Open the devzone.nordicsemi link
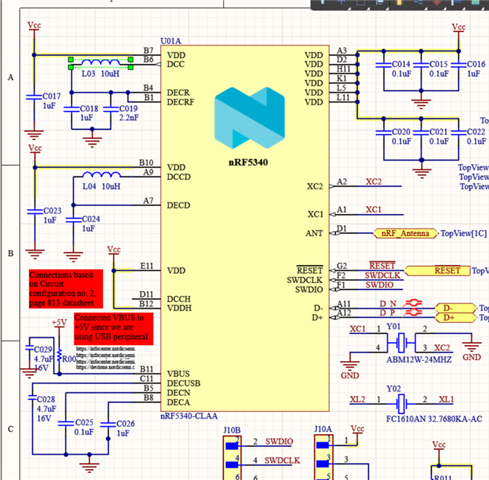Screen dimensions: 489x480 (x=106, y=367)
